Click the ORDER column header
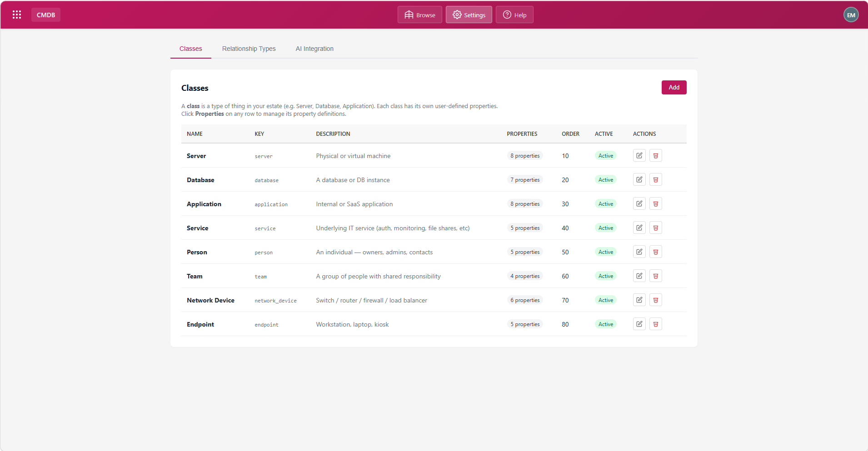The height and width of the screenshot is (451, 868). point(570,134)
